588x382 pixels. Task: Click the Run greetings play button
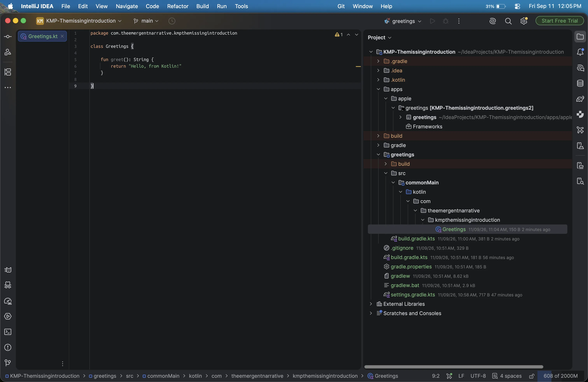432,21
